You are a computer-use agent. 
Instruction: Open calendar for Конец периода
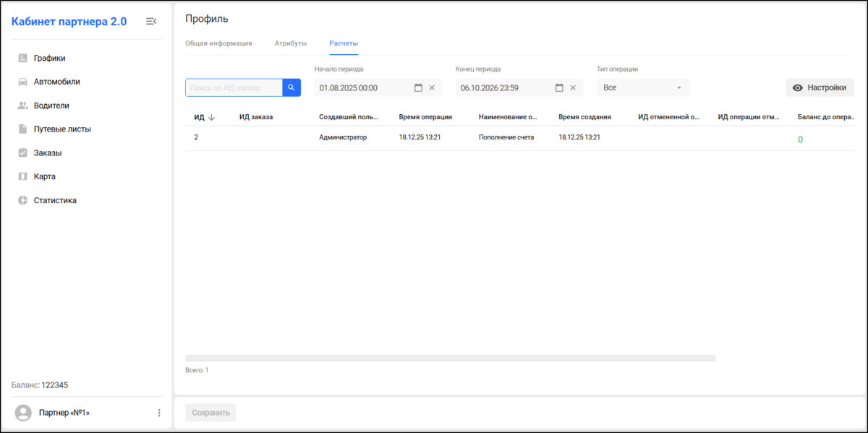coord(559,87)
